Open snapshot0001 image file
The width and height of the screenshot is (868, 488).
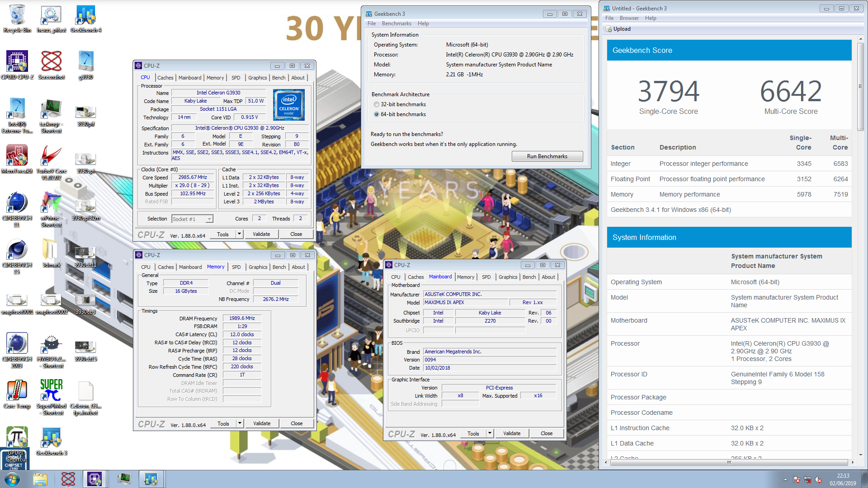click(x=17, y=303)
